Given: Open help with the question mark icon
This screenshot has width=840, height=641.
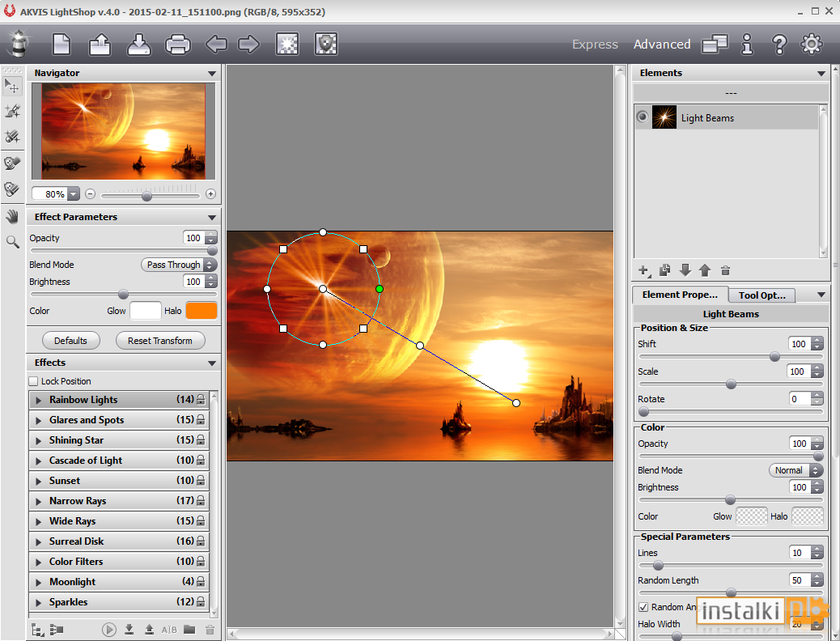Looking at the screenshot, I should [x=779, y=44].
